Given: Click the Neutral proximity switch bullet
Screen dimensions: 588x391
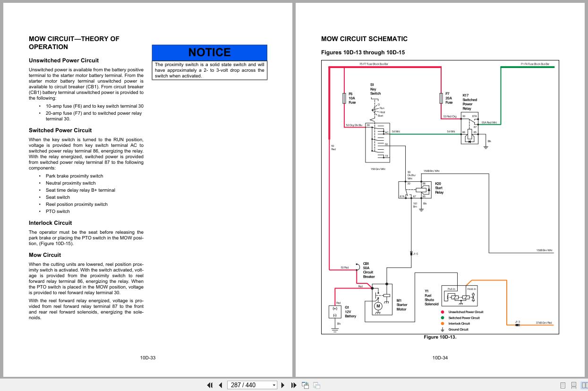Looking at the screenshot, I should (70, 183).
